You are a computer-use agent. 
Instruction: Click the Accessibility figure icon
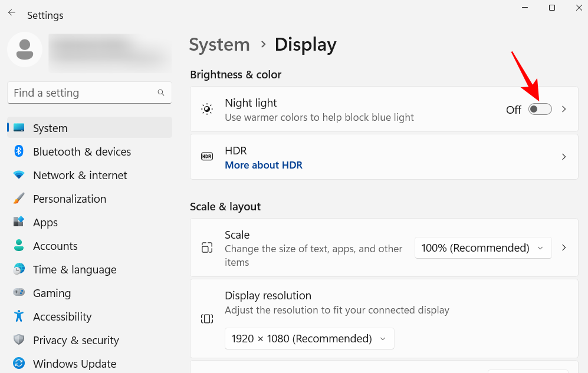[19, 316]
